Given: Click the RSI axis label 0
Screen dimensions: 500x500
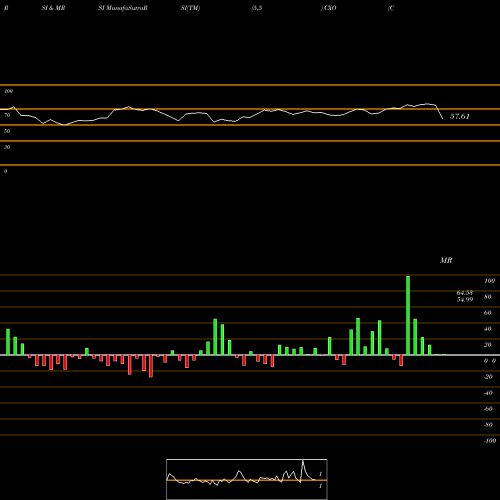Looking at the screenshot, I should pos(5,171).
